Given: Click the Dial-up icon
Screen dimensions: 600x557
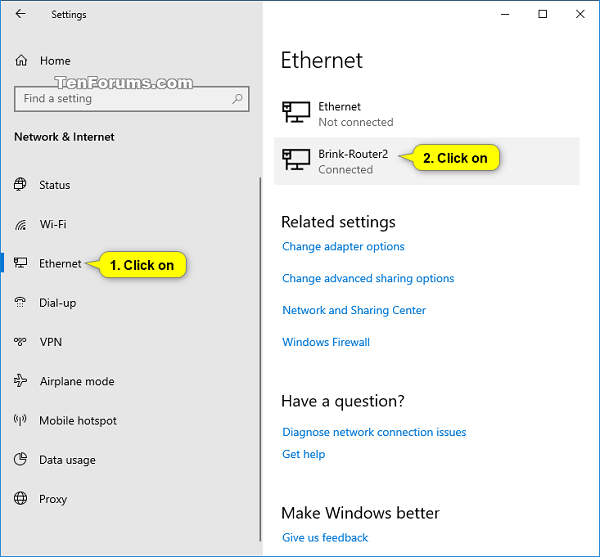Looking at the screenshot, I should pos(21,303).
